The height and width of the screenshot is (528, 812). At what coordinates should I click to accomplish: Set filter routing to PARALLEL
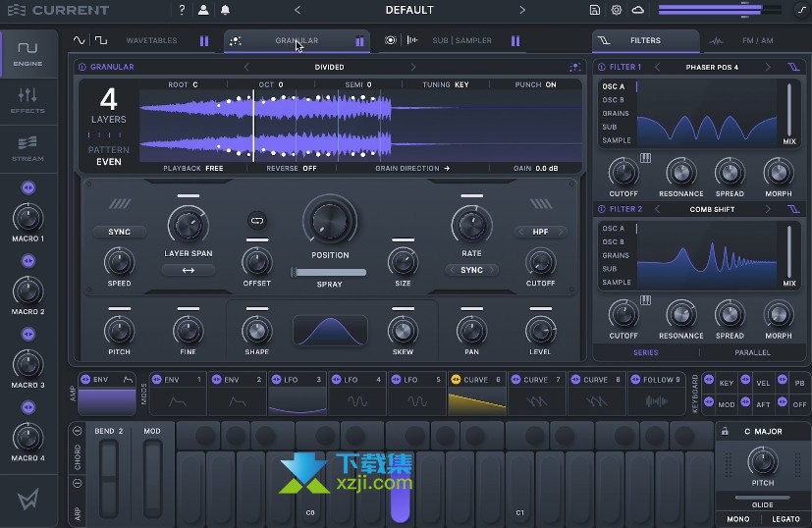pos(752,352)
